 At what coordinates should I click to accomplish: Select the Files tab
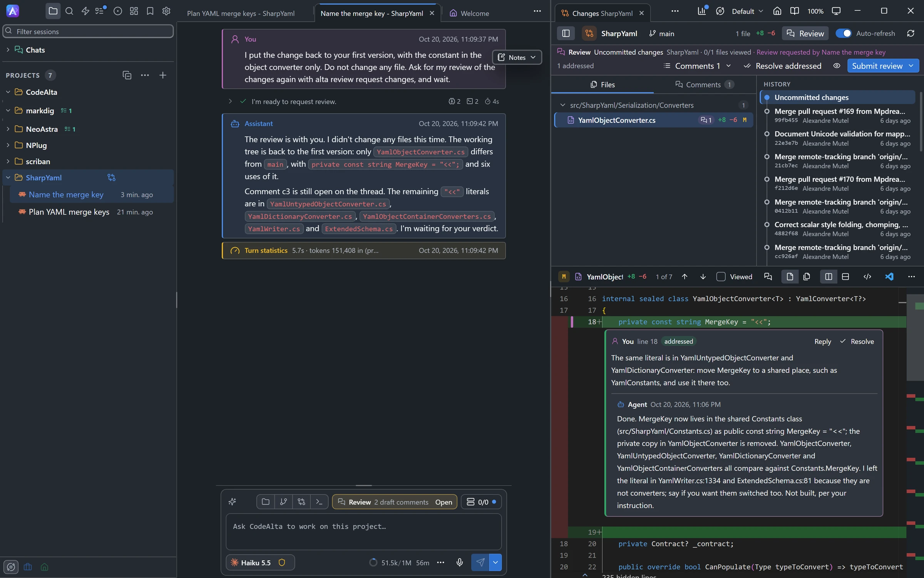603,84
